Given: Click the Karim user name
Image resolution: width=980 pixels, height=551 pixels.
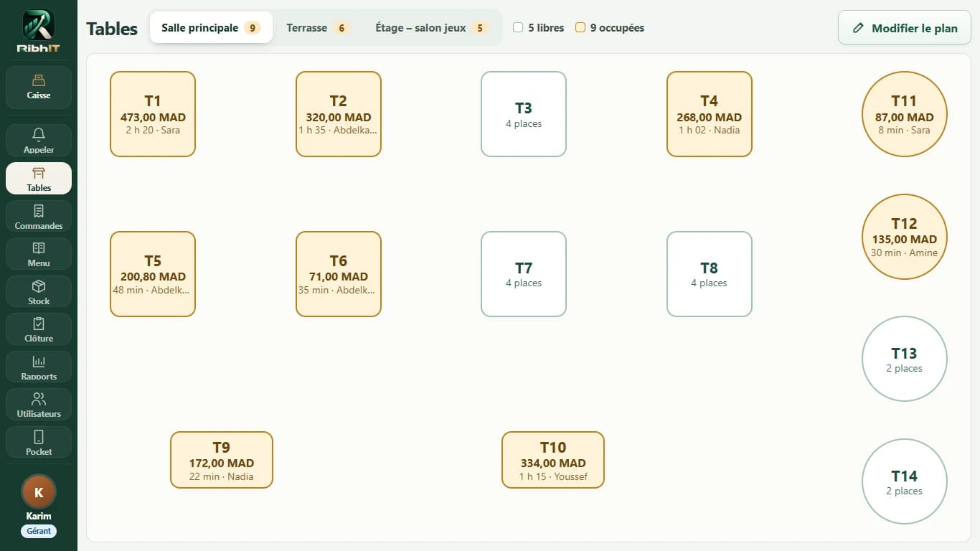Looking at the screenshot, I should 39,516.
